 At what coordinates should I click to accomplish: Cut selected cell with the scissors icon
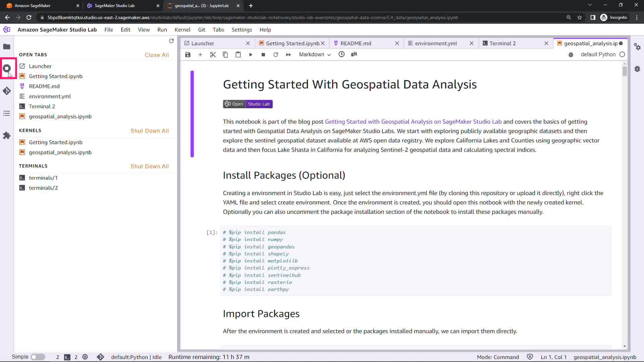pyautogui.click(x=213, y=55)
